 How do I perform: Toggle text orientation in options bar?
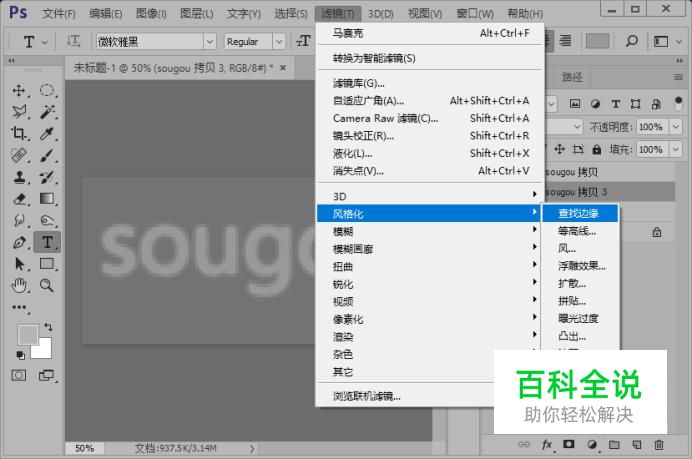(x=73, y=41)
